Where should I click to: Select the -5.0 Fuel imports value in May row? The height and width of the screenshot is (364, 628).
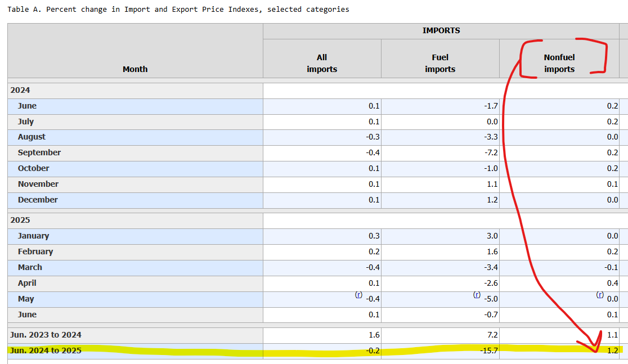tap(491, 299)
